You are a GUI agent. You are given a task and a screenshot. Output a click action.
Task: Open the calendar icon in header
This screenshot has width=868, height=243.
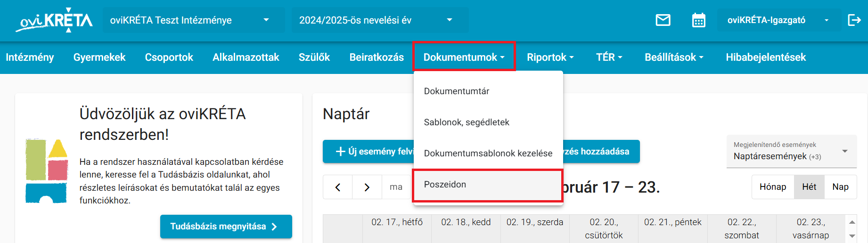point(699,20)
